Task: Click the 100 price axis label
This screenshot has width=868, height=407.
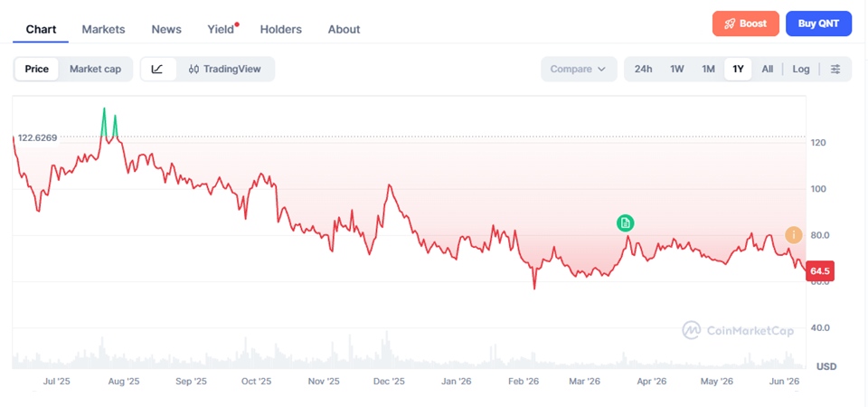Action: coord(819,189)
